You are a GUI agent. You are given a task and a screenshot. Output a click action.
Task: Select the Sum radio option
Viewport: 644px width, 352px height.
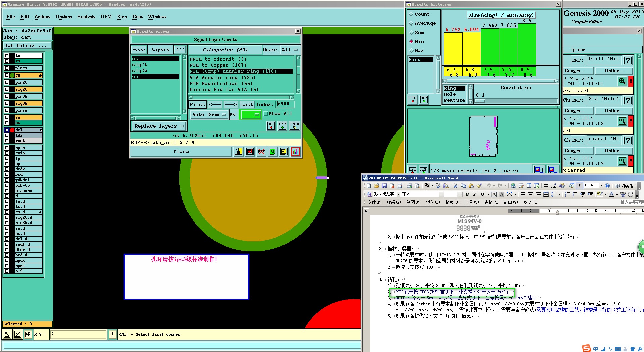[x=411, y=33]
